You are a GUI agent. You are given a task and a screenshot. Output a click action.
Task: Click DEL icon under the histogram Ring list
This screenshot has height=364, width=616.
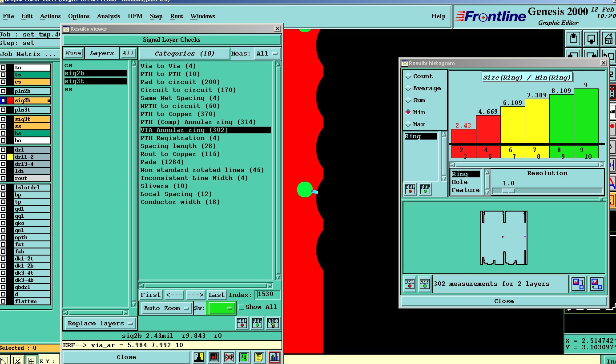[410, 189]
